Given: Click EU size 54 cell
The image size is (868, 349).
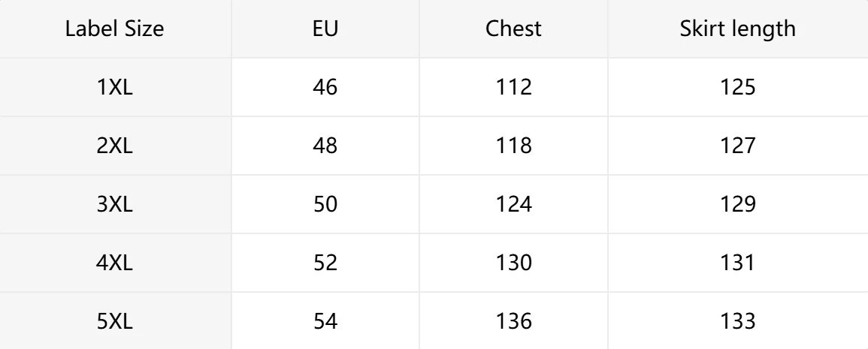Looking at the screenshot, I should point(325,321).
